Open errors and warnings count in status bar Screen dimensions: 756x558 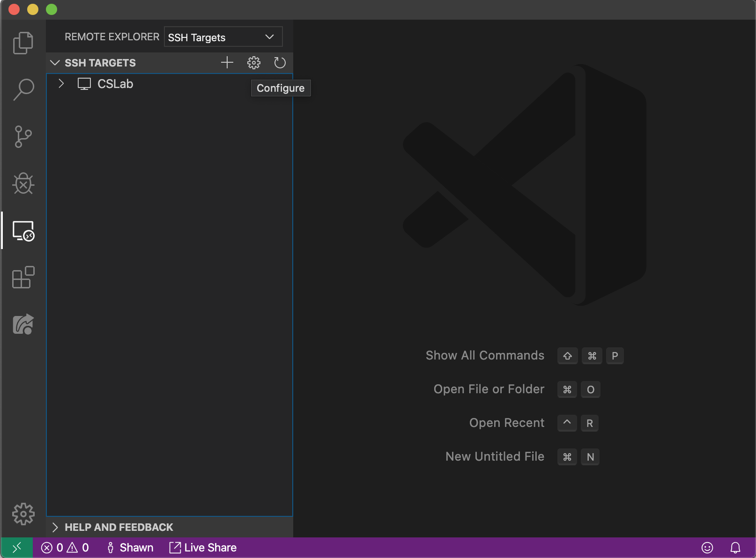(65, 548)
